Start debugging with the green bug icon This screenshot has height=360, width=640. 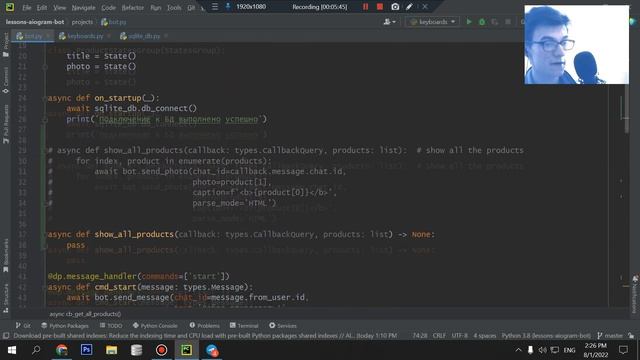click(x=482, y=22)
